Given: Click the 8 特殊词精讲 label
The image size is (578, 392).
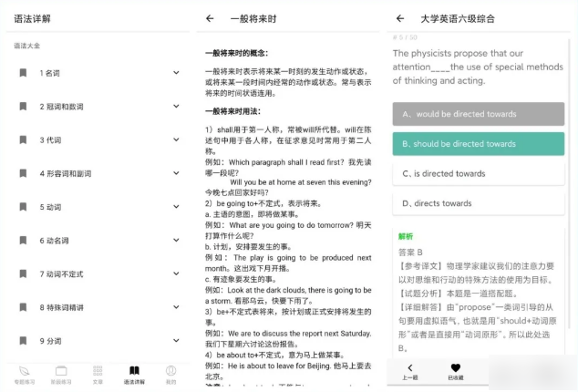Looking at the screenshot, I should 62,307.
